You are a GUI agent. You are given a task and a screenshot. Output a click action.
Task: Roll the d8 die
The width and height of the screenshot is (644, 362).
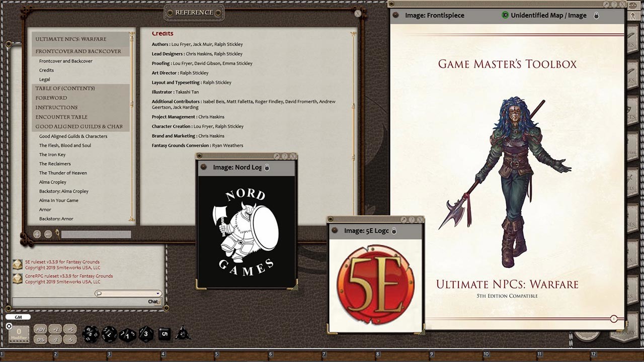point(146,334)
